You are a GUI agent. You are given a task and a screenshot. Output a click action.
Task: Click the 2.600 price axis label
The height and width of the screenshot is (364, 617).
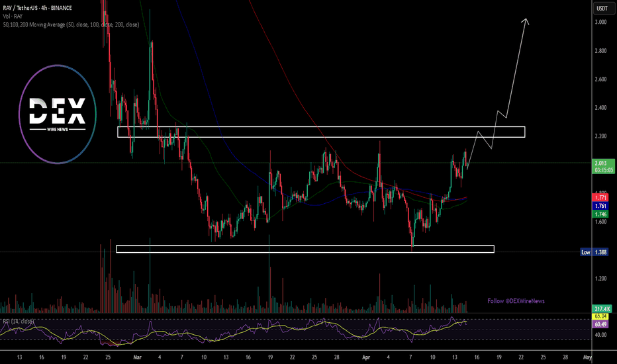pos(600,79)
